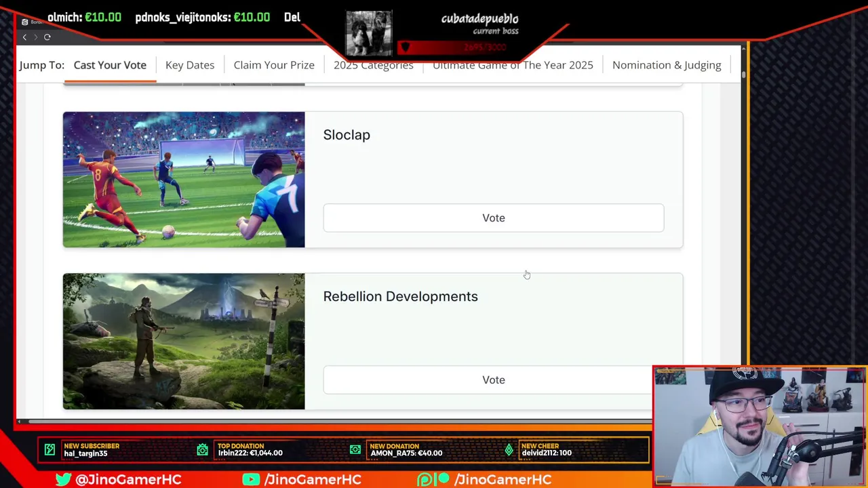Select the deivid2112: 100 cheer entry
868x488 pixels.
point(547,453)
